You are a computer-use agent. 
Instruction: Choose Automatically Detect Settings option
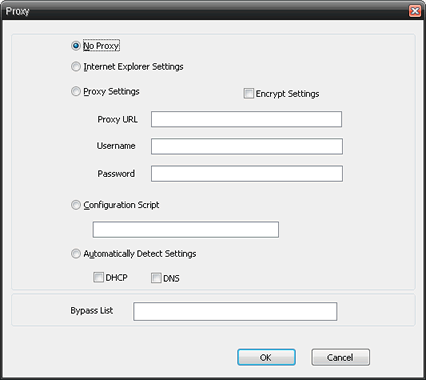76,254
